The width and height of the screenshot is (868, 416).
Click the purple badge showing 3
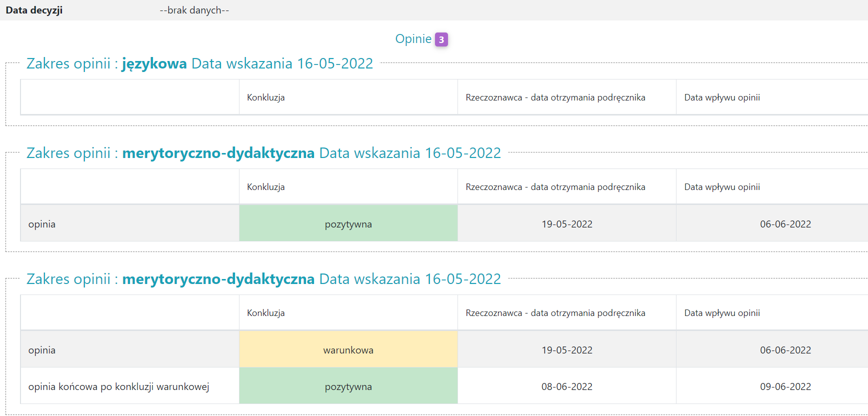pyautogui.click(x=441, y=39)
